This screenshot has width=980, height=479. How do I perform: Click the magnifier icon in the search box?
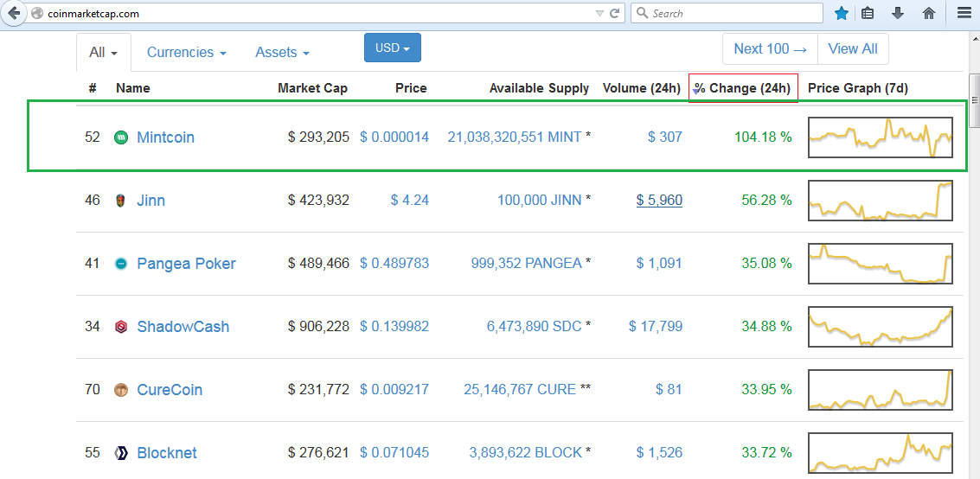click(x=642, y=13)
